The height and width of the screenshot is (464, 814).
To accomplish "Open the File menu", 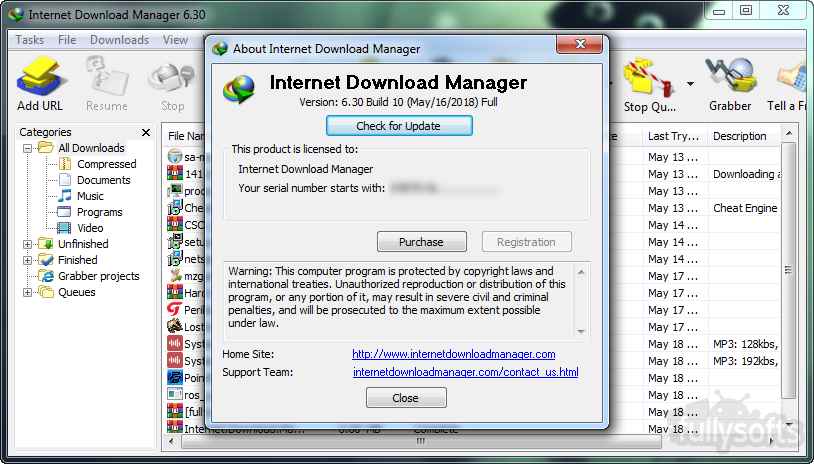I will (x=67, y=40).
